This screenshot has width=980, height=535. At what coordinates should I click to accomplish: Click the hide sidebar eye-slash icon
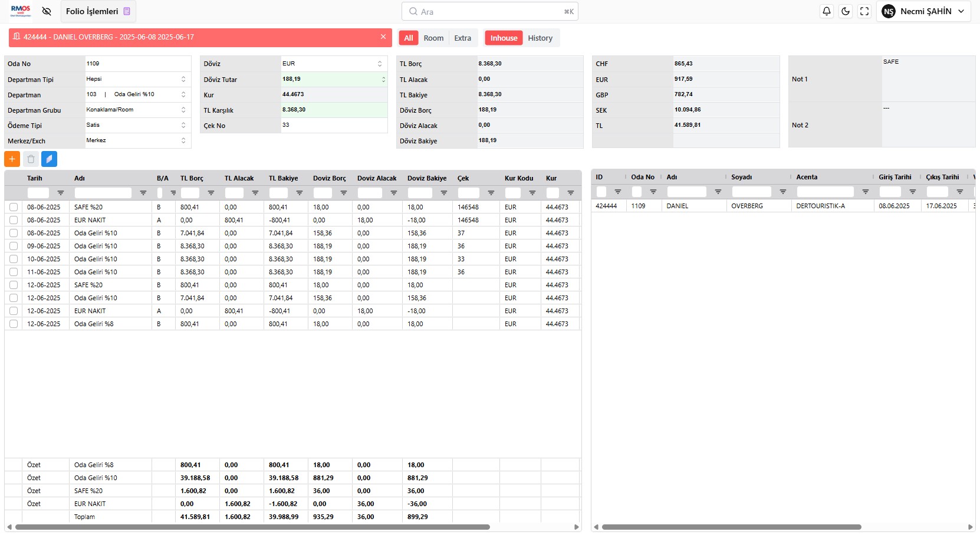click(x=47, y=11)
